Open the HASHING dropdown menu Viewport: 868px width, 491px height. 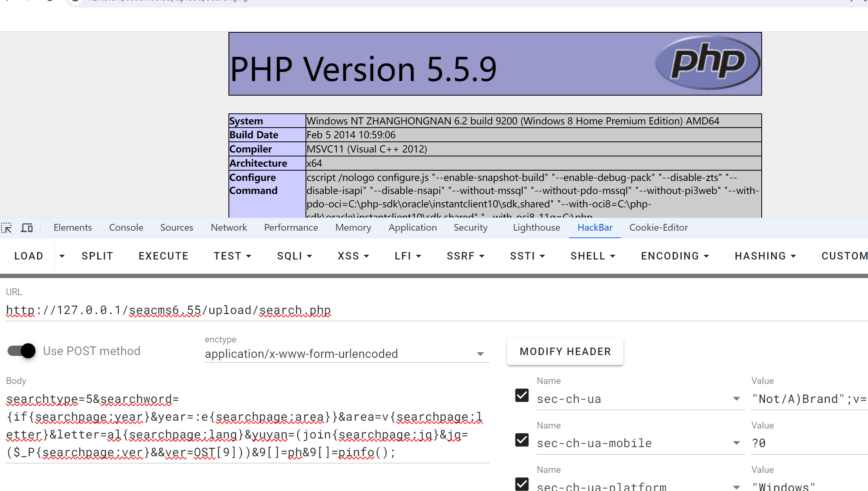tap(765, 256)
